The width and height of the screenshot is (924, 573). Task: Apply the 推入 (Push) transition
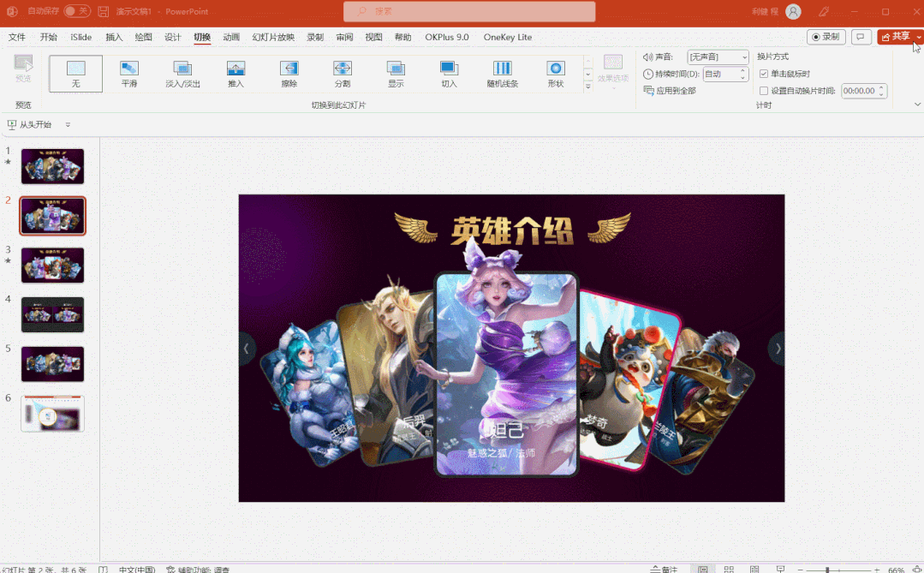click(235, 74)
